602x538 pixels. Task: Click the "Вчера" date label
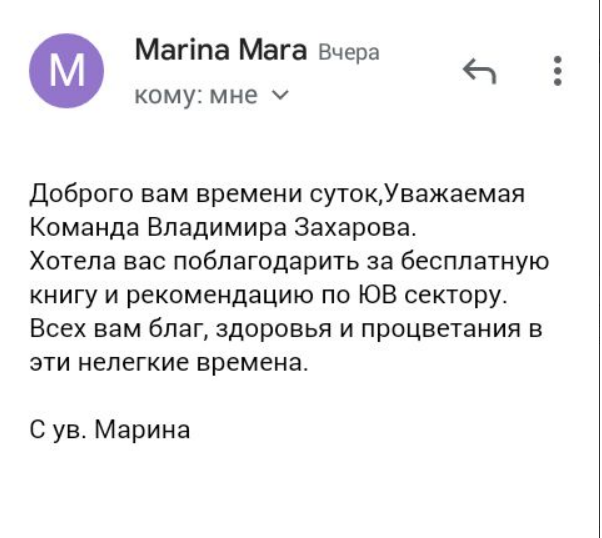[x=348, y=53]
